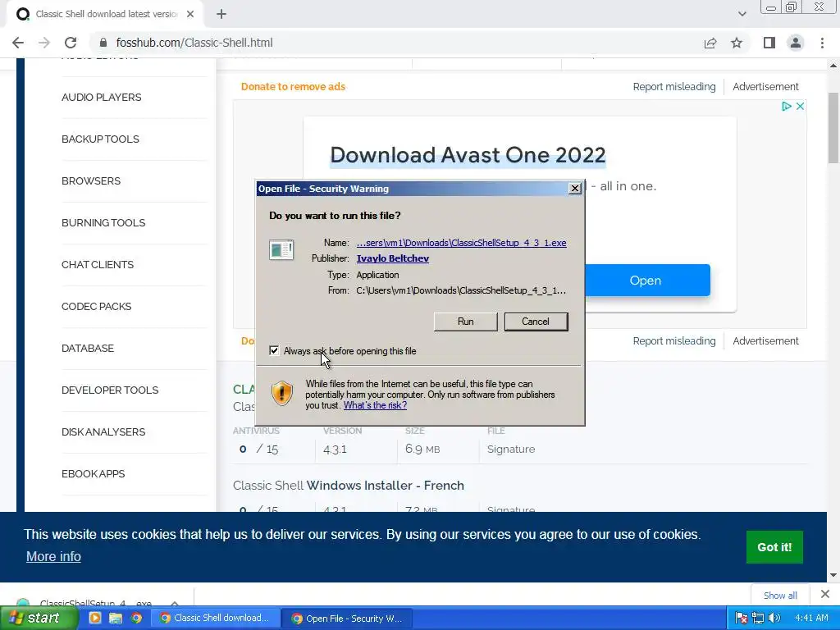
Task: Go back using the browser back arrow
Action: [x=18, y=43]
